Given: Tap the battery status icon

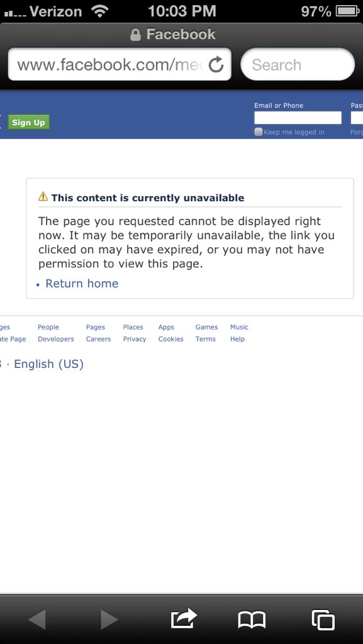Looking at the screenshot, I should 348,11.
